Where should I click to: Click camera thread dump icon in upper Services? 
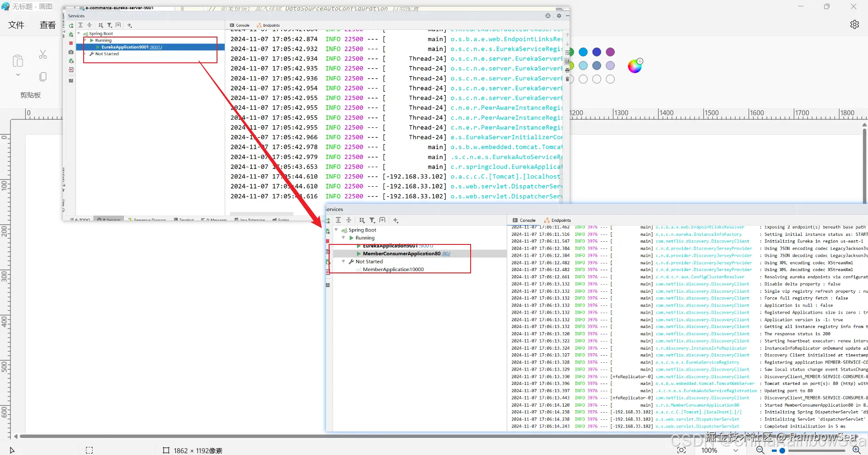[x=71, y=52]
